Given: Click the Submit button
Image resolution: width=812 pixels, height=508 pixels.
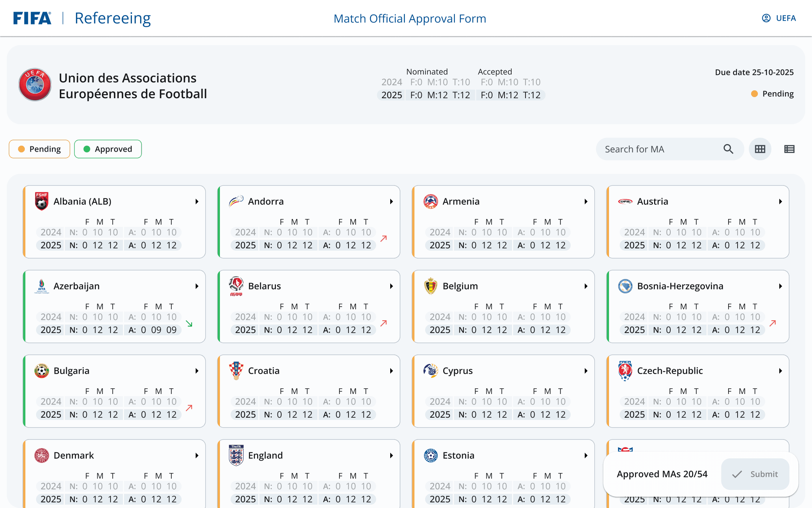Looking at the screenshot, I should 755,474.
